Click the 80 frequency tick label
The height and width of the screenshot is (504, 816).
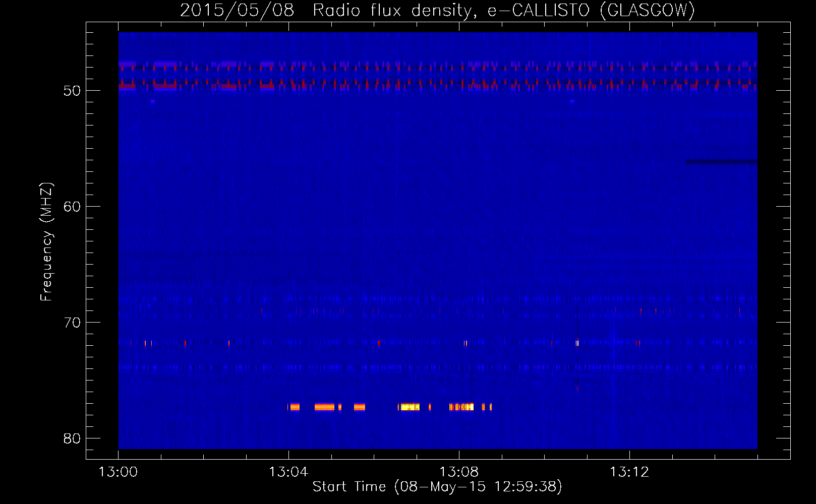click(x=72, y=438)
